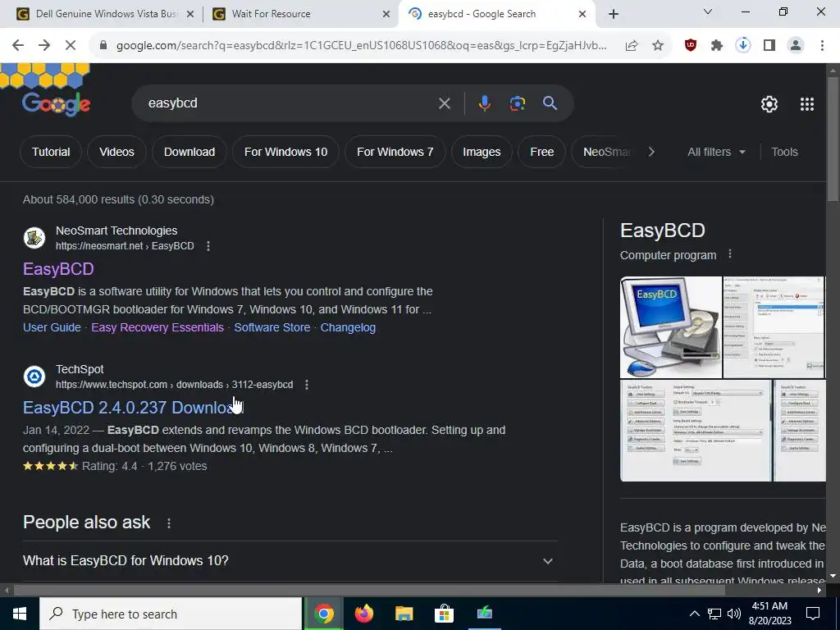Open options for the NeoSmart result

coord(208,246)
